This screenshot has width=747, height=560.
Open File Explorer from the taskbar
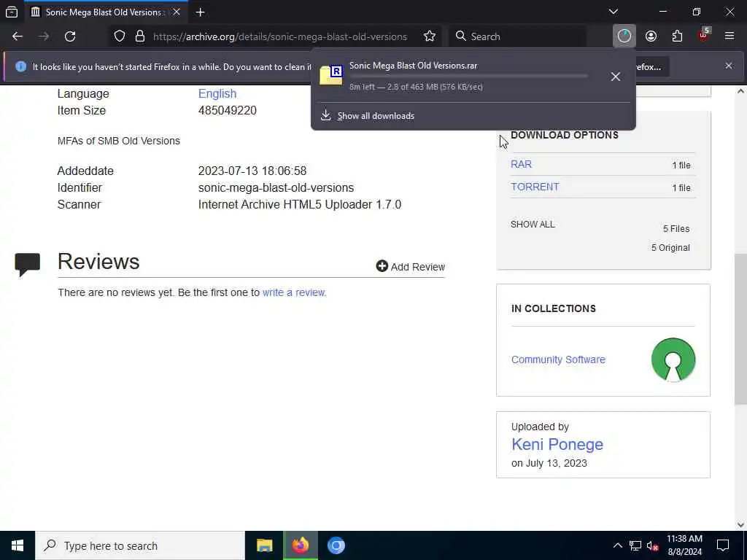click(264, 545)
